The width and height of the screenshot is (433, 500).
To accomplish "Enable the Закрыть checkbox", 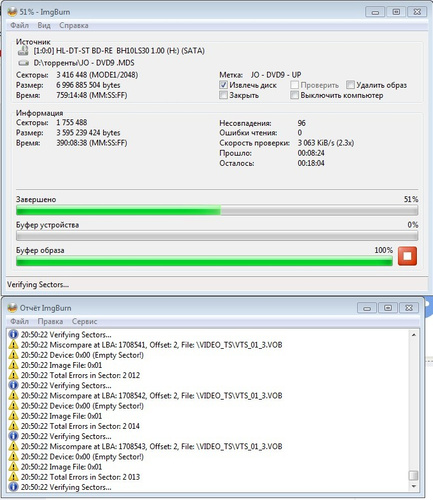I will [x=223, y=95].
